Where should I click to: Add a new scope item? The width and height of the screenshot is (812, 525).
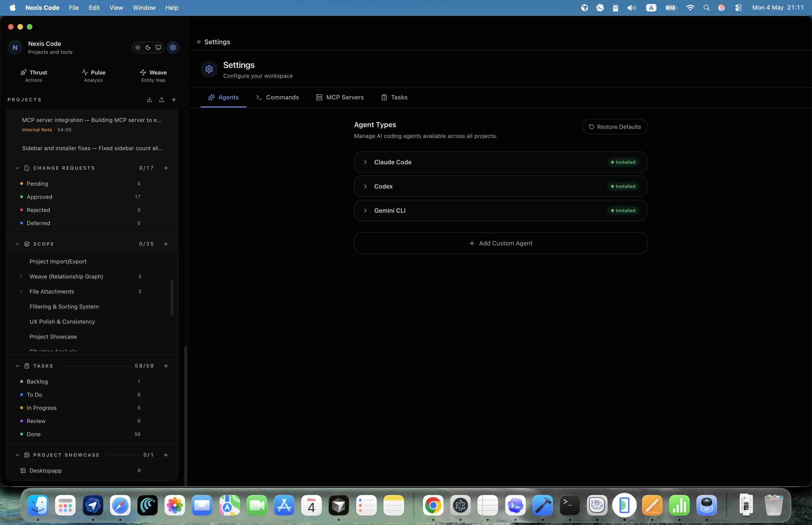coord(166,244)
